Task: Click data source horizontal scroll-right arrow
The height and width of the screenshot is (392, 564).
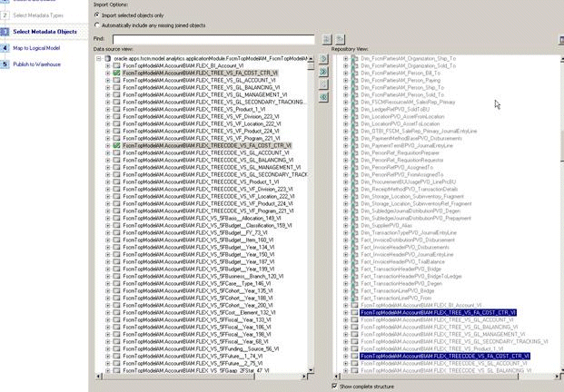Action: click(x=304, y=377)
